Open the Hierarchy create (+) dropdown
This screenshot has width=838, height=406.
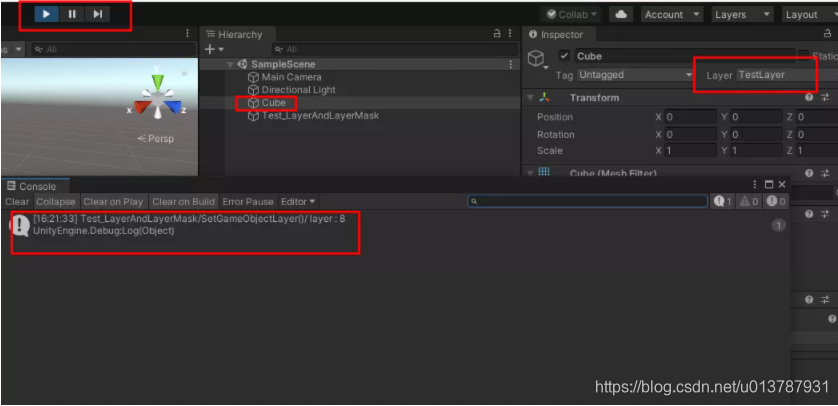214,49
